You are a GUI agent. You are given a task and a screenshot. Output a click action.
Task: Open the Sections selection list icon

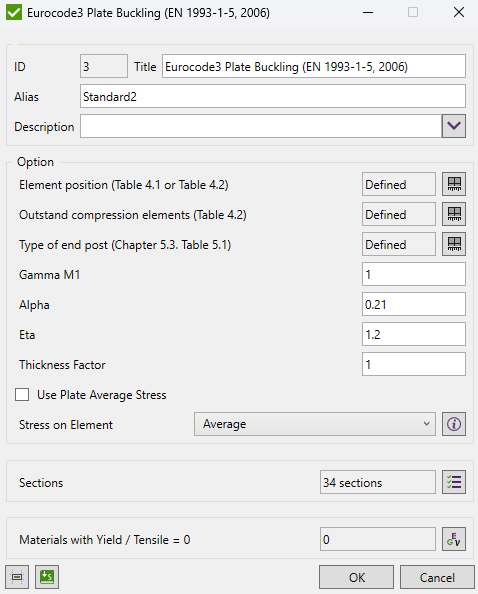[454, 482]
